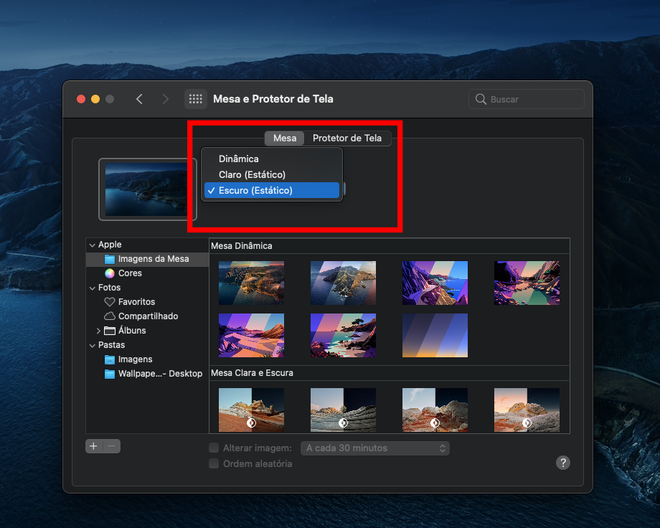Select third dynamic wallpaper, purple road cliffs
This screenshot has width=660, height=528.
coord(435,283)
